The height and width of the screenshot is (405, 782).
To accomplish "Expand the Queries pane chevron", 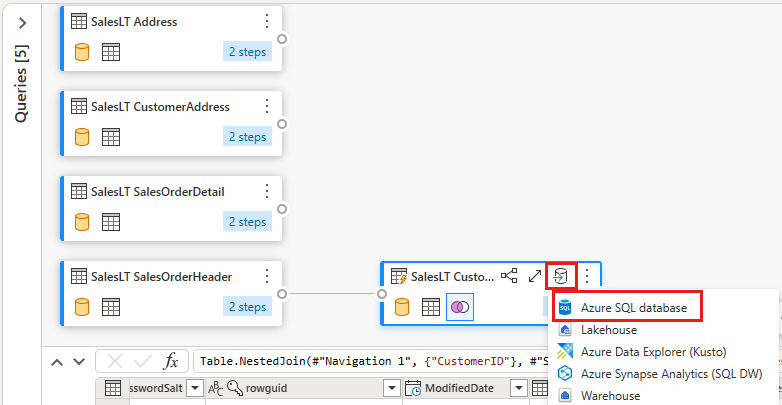I will click(22, 23).
